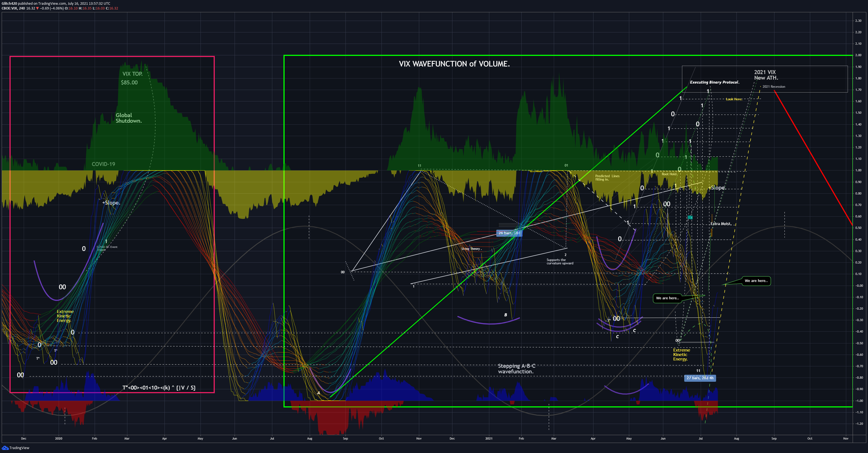
Task: Click the −1.20 value on the price axis
Action: 859,424
